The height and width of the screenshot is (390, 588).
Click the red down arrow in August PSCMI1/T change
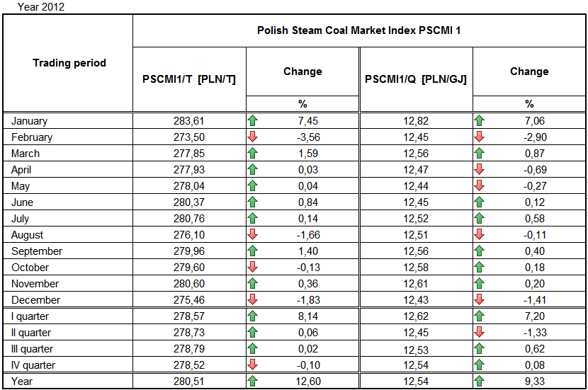[x=253, y=235]
